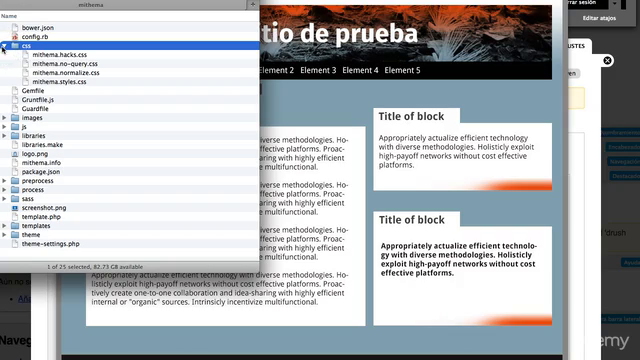This screenshot has width=640, height=360.
Task: Click the 'tio de prueba' site title
Action: pos(339,33)
